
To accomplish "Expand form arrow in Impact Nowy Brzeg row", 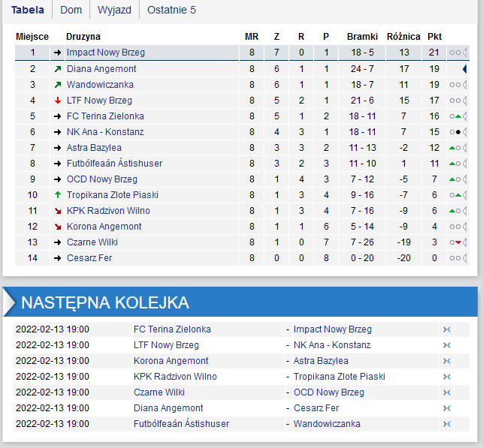I will point(464,53).
